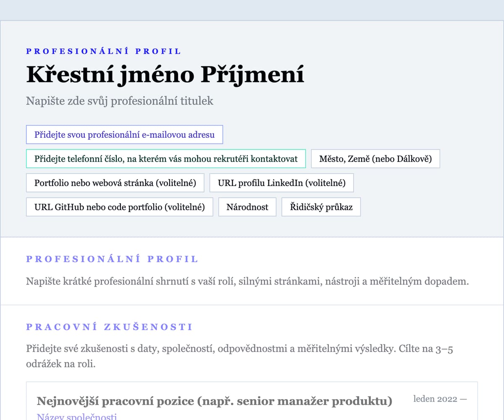
Task: Click the portfolio or website field
Action: (x=115, y=183)
